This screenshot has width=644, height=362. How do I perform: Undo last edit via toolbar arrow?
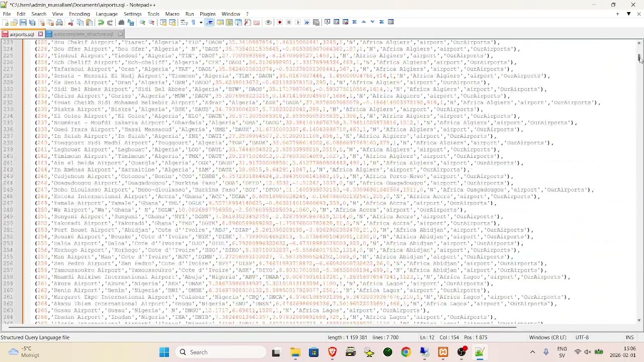click(101, 22)
